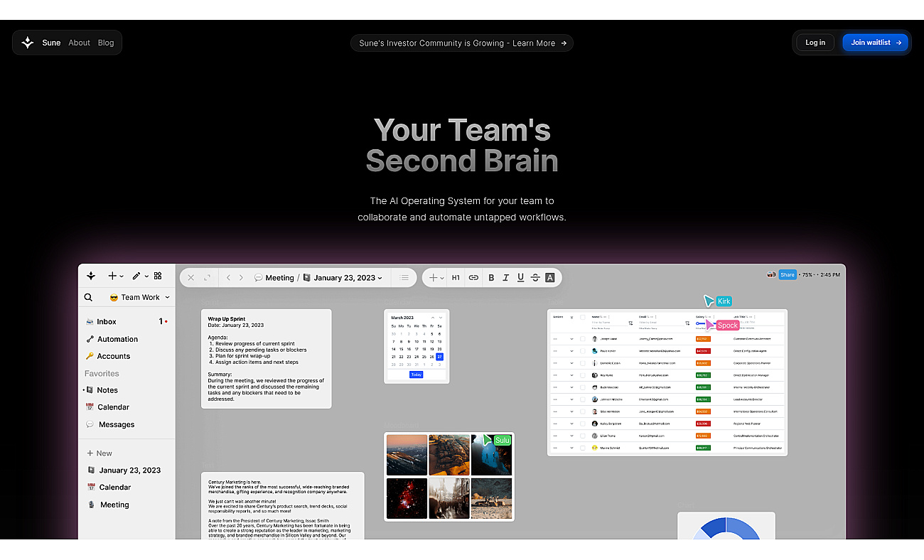
Task: Click the Sune star logo in navbar
Action: (28, 43)
